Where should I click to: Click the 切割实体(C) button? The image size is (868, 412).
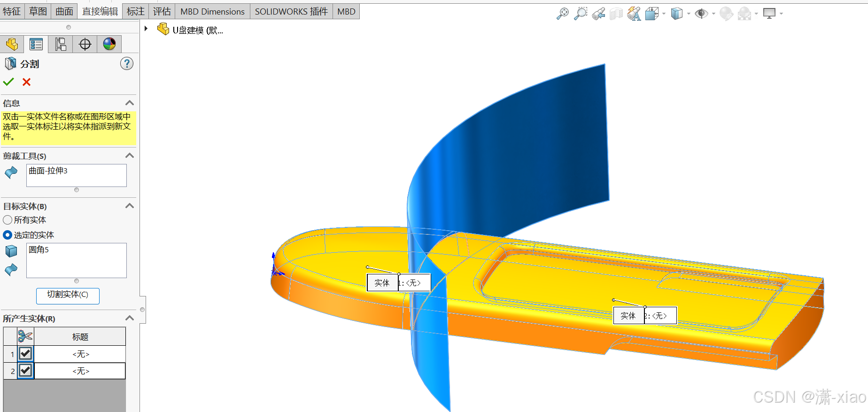pos(68,295)
